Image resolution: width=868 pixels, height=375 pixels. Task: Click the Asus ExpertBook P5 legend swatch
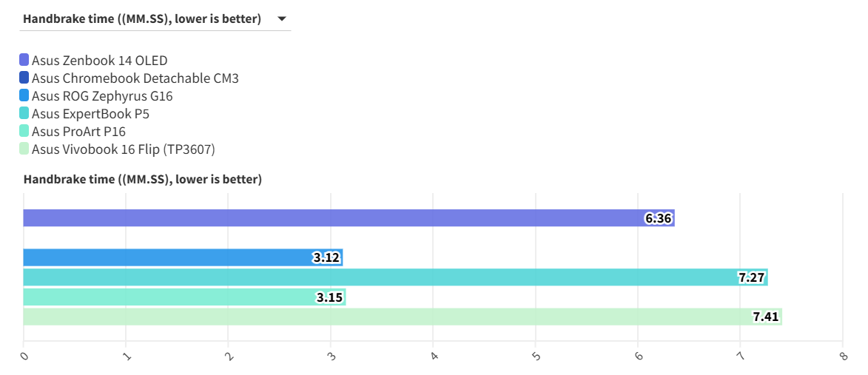click(x=24, y=114)
